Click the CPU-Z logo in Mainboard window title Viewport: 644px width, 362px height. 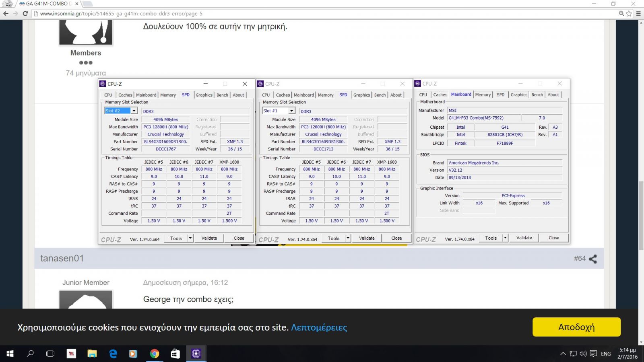tap(418, 84)
